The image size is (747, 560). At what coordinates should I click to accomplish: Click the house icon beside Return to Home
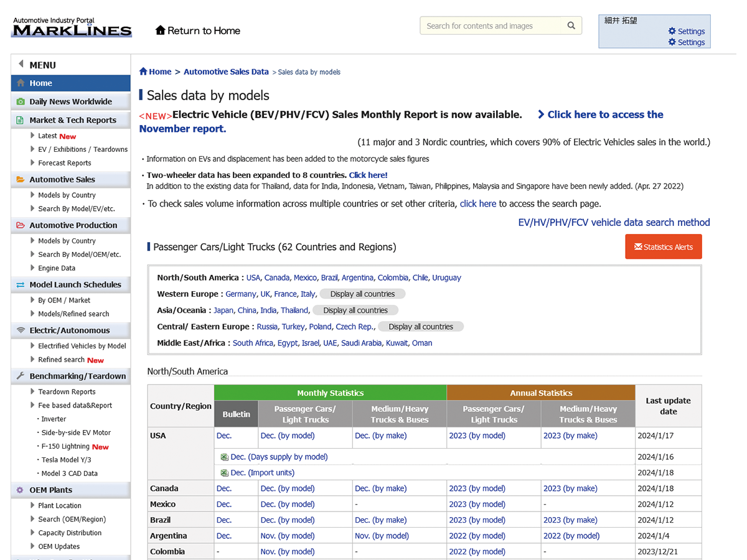pyautogui.click(x=161, y=30)
